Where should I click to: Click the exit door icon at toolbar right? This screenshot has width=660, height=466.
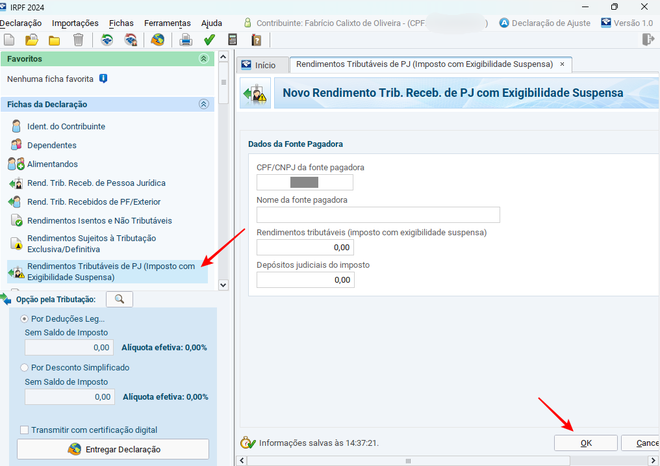click(648, 40)
